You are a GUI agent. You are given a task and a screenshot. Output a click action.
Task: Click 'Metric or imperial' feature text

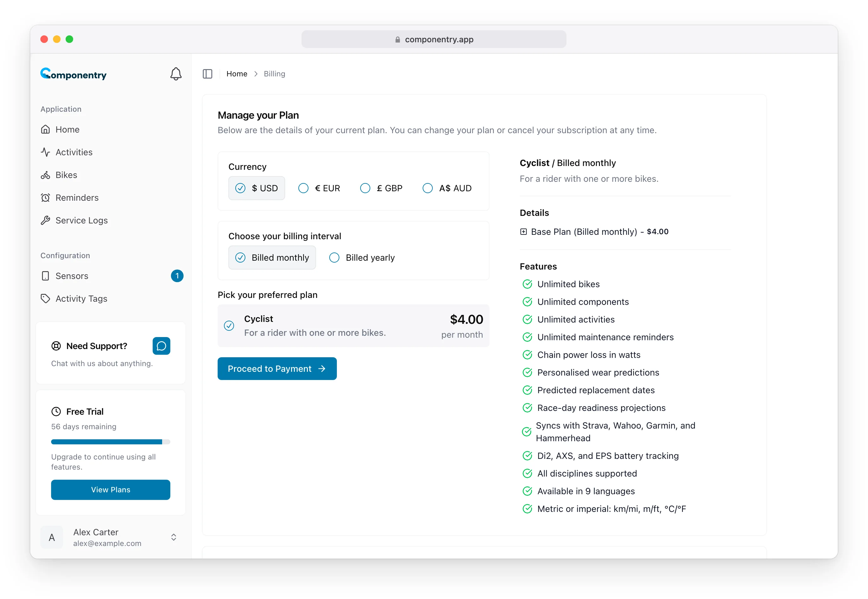pos(612,509)
